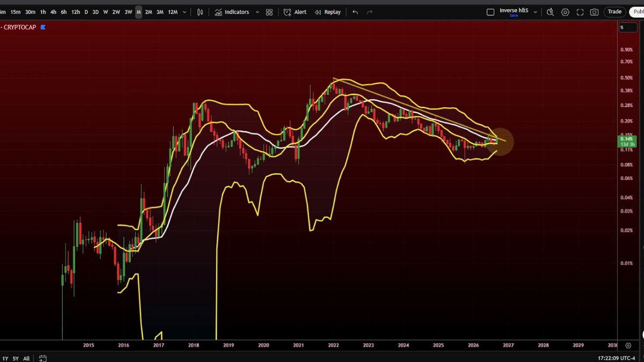Save the layout via the blue Save link
This screenshot has width=644, height=362.
pos(514,16)
